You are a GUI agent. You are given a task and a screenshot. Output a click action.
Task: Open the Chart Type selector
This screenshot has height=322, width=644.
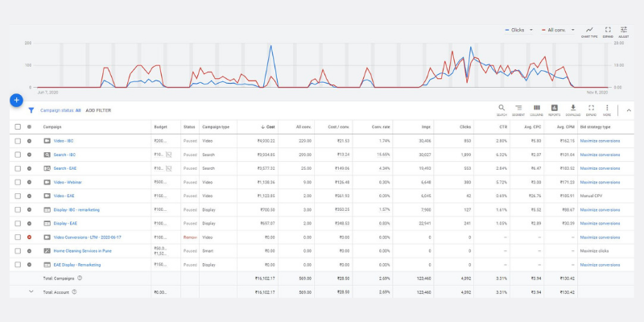[590, 31]
